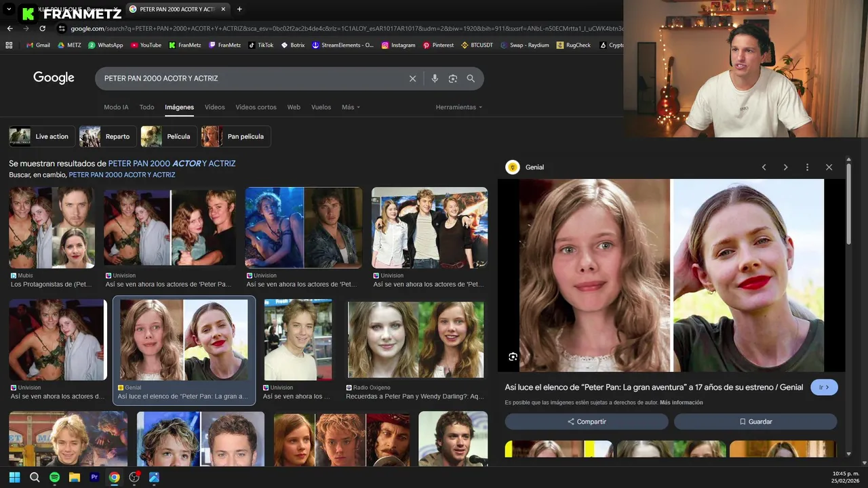Open the Instagram bookmark
Viewport: 868px width, 488px height.
tap(398, 45)
